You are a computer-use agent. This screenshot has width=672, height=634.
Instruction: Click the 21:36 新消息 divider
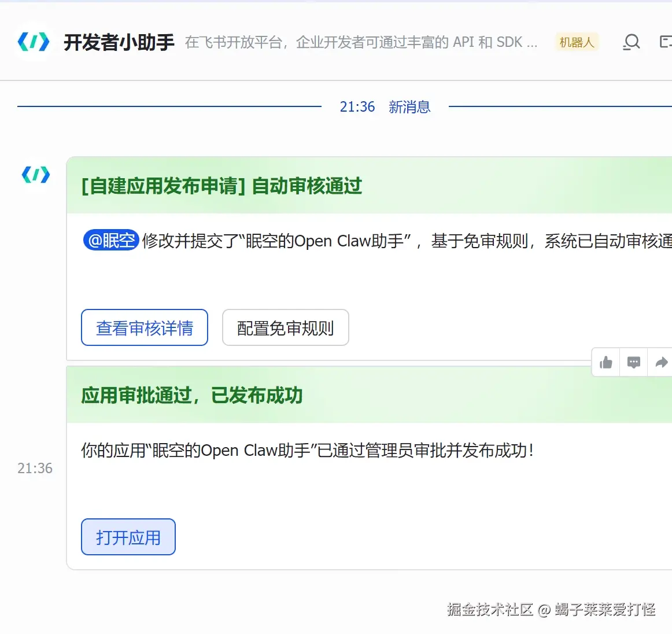click(385, 107)
